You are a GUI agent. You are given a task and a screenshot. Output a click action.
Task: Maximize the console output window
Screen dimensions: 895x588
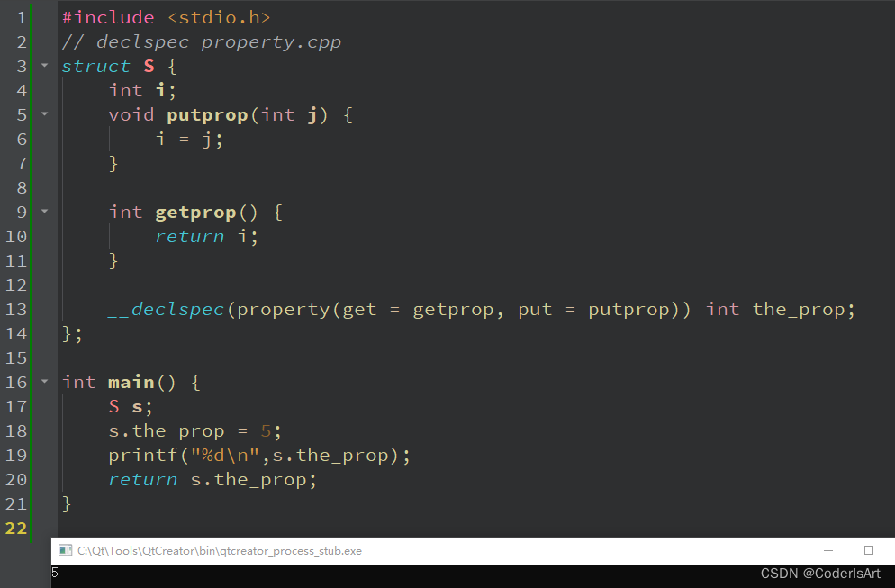point(867,549)
